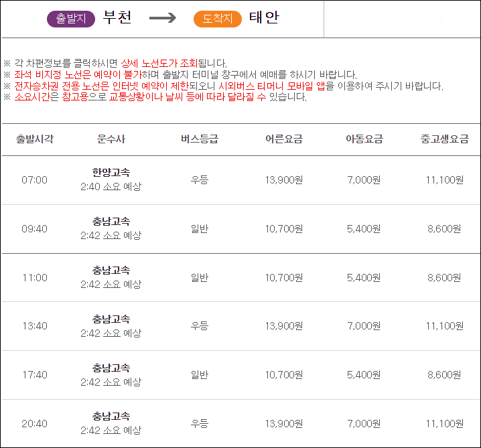The width and height of the screenshot is (481, 448).
Task: Click adult fare 10,700원 in 09:40 row
Action: pyautogui.click(x=284, y=229)
